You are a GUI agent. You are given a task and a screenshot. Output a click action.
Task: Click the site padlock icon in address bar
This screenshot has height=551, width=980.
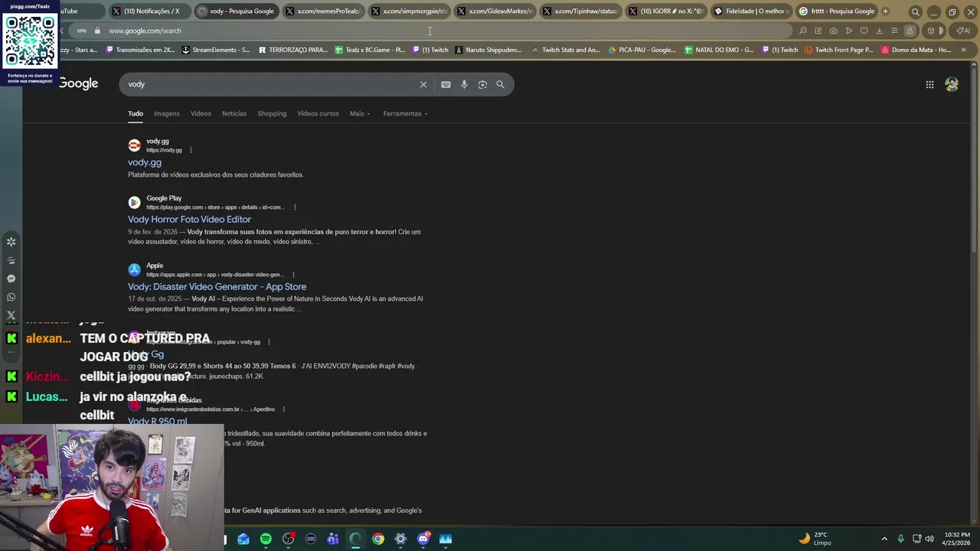[97, 31]
